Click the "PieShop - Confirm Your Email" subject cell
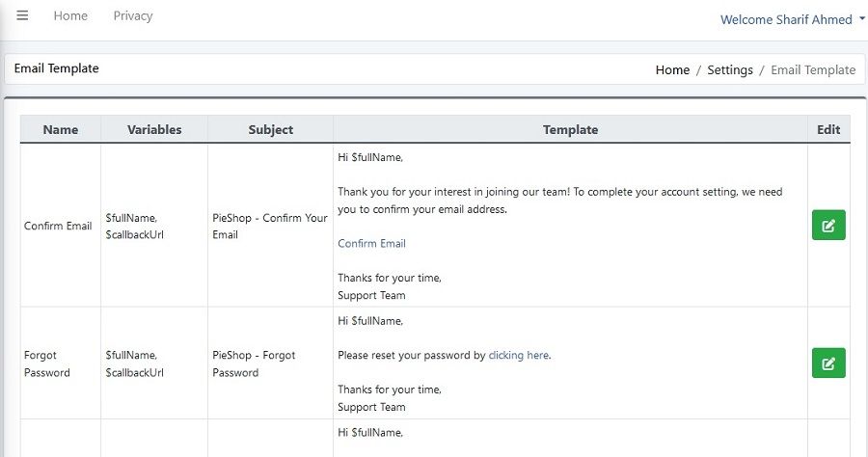The image size is (868, 457). 270,226
